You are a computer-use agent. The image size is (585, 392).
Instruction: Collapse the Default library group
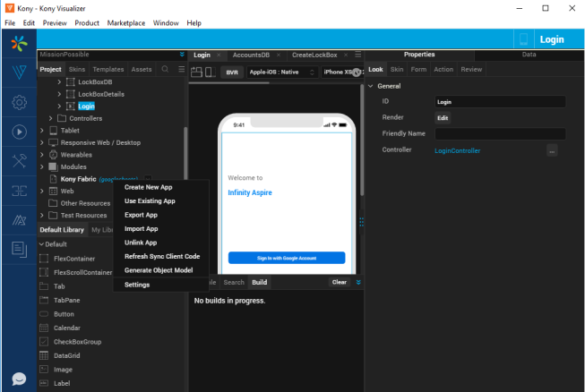click(x=41, y=244)
